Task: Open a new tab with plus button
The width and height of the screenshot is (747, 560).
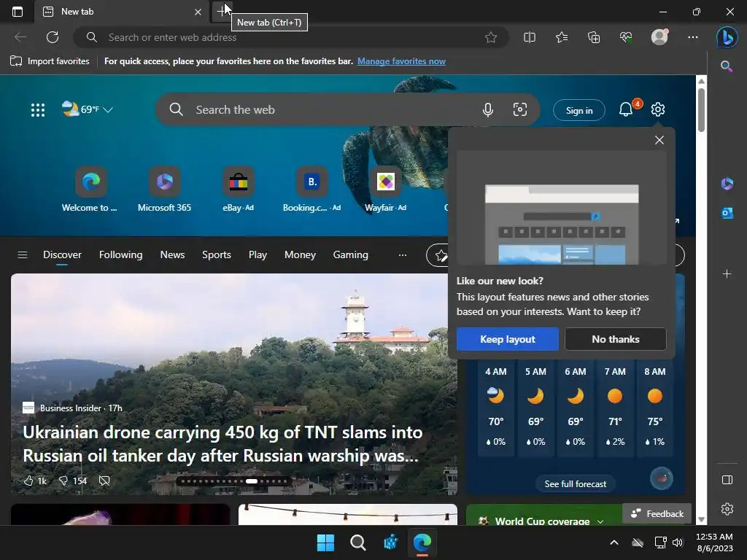Action: tap(222, 11)
